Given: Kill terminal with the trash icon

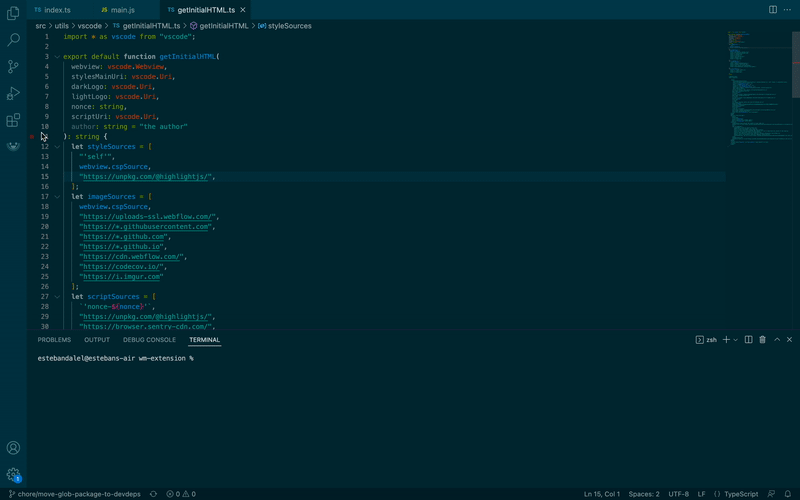Looking at the screenshot, I should pyautogui.click(x=762, y=340).
